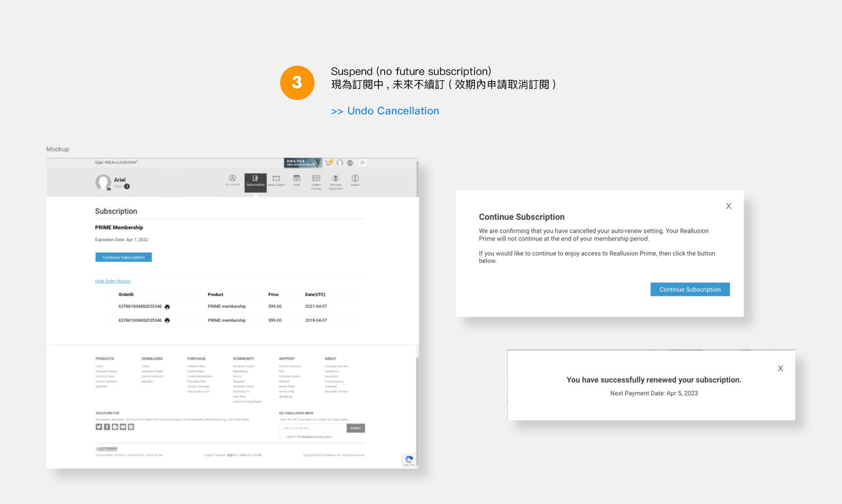Click the YouTube icon in footer
Viewport: 842px width, 504px height.
coord(123,427)
